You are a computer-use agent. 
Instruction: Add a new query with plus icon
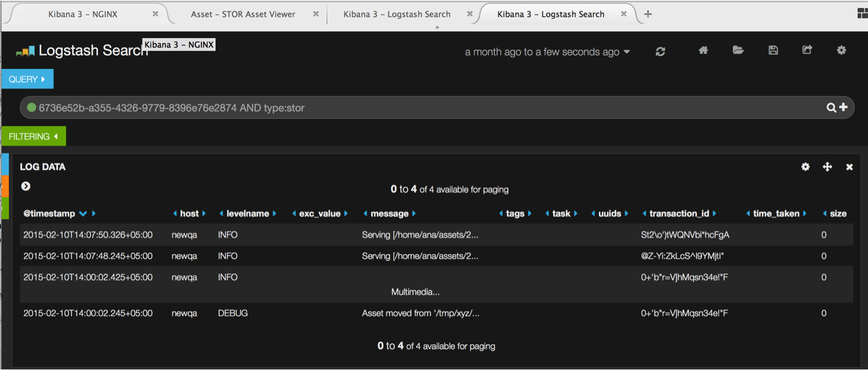point(843,107)
